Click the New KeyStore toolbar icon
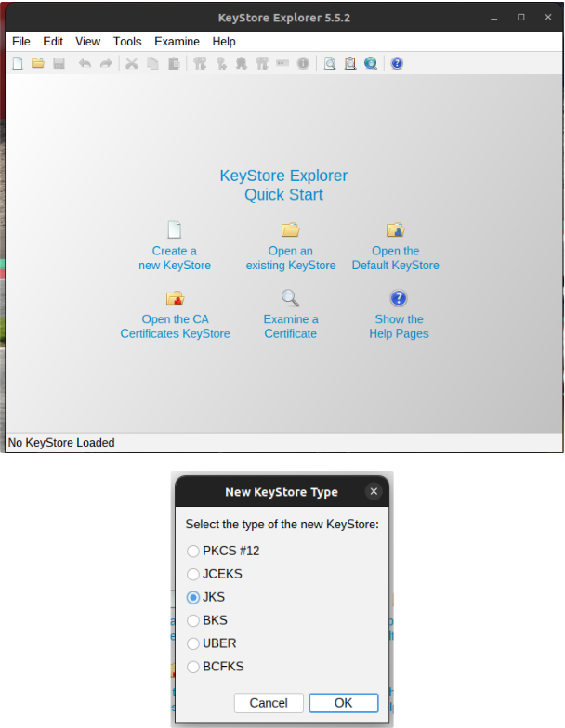The width and height of the screenshot is (565, 728). click(x=18, y=63)
